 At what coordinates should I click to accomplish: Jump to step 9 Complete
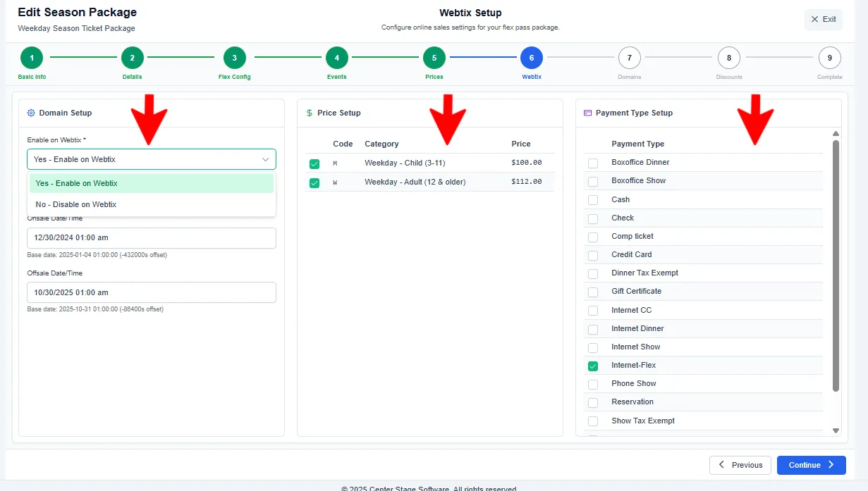(x=830, y=58)
